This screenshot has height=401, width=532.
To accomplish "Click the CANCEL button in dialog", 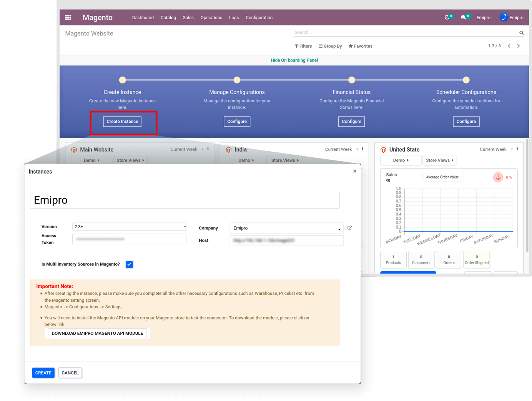I will coord(70,373).
